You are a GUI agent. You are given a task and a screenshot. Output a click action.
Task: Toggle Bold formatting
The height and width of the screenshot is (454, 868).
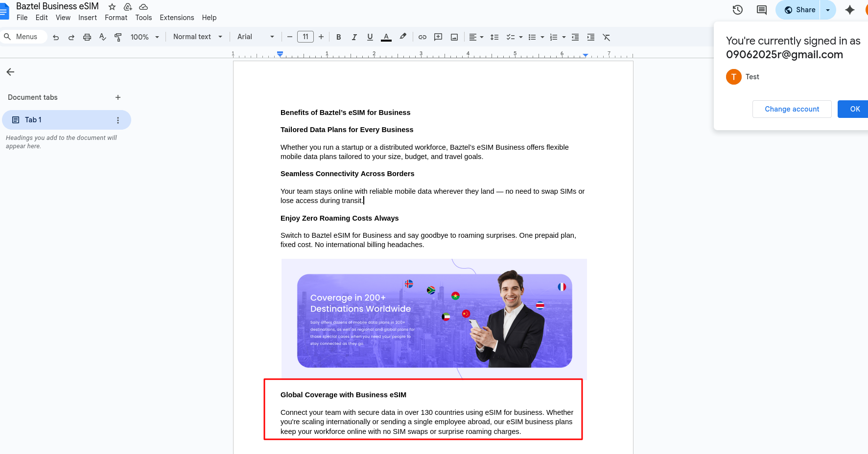pos(338,37)
